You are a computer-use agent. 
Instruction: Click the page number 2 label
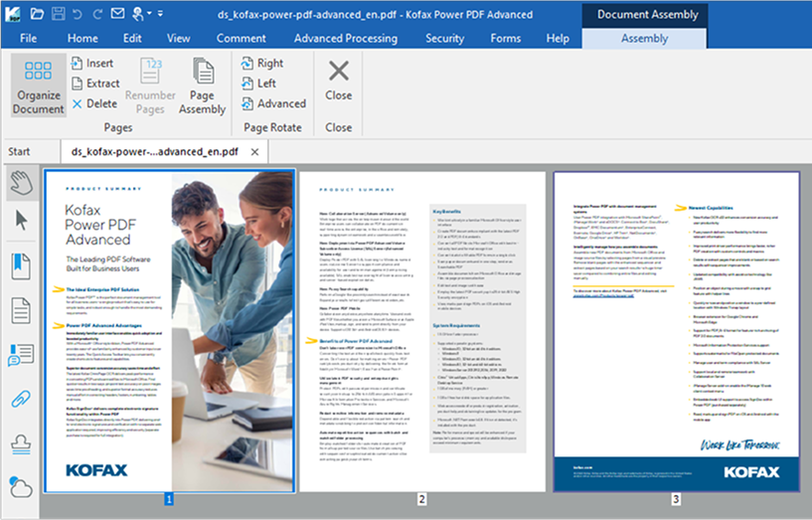point(422,499)
